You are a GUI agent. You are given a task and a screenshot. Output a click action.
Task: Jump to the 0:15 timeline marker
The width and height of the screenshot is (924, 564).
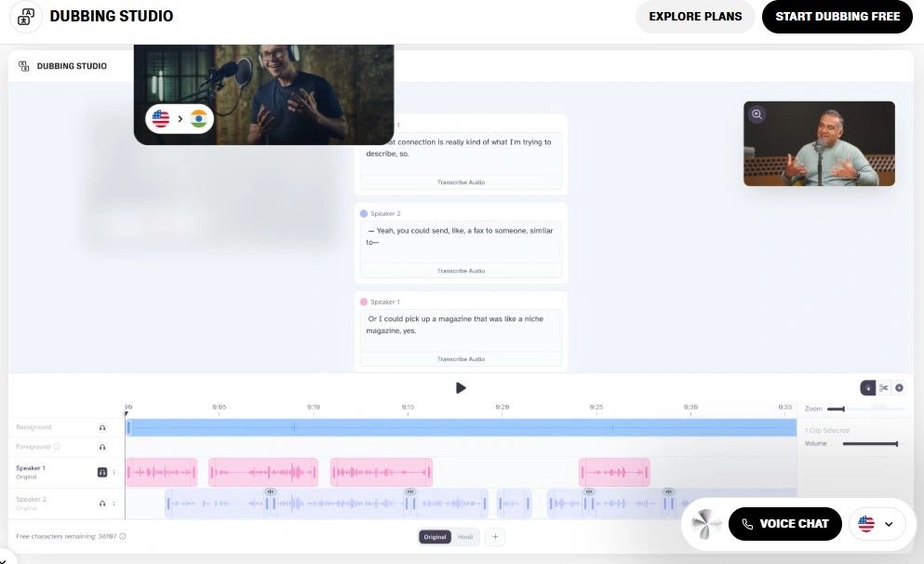tap(408, 408)
